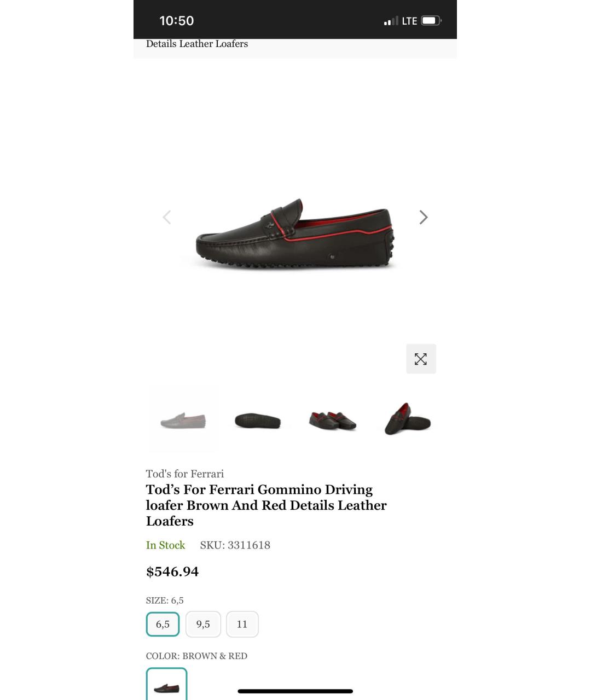591x700 pixels.
Task: Show next product image with right arrow
Action: point(423,217)
